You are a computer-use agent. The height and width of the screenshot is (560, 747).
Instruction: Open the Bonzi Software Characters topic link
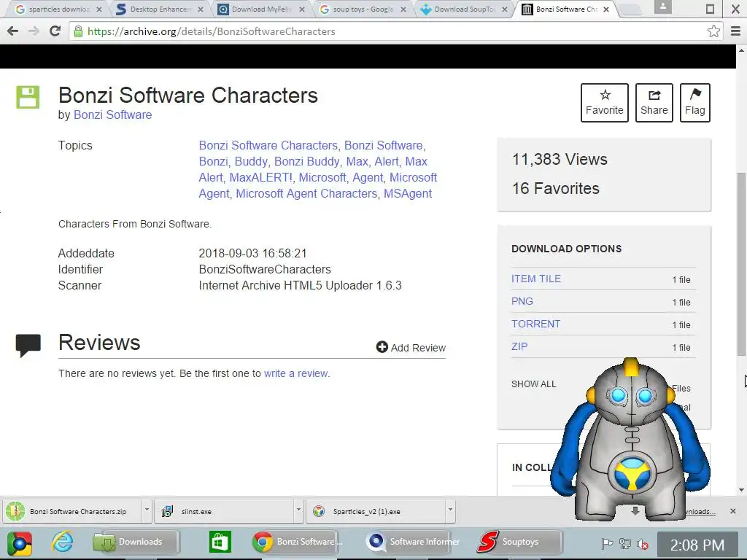[268, 145]
